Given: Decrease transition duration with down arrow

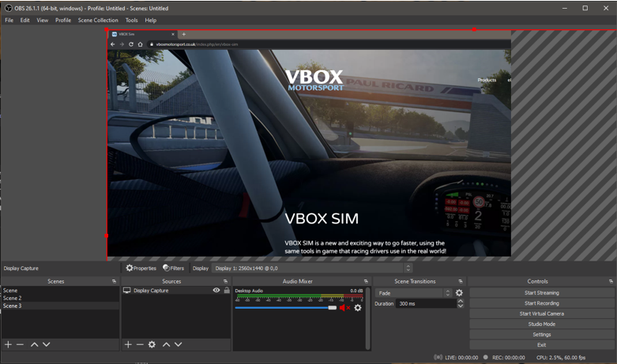Looking at the screenshot, I should click(461, 306).
